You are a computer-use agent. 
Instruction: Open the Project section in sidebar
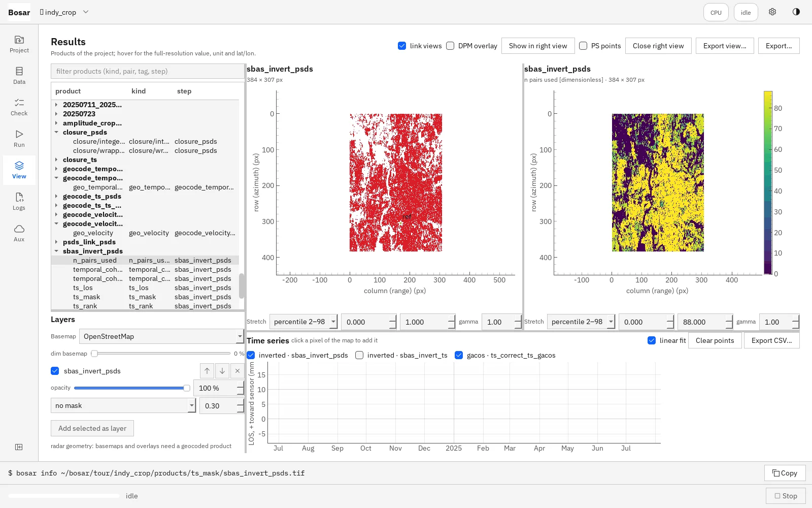pyautogui.click(x=19, y=44)
